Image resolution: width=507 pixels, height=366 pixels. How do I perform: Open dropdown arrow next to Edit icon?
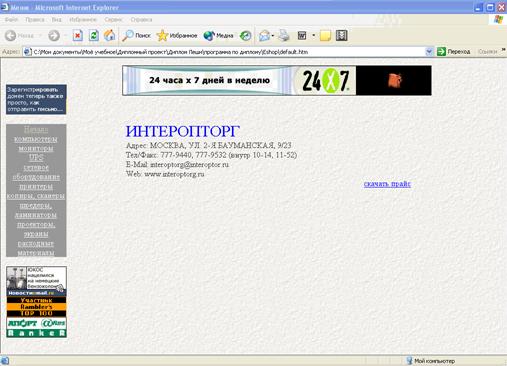point(314,35)
